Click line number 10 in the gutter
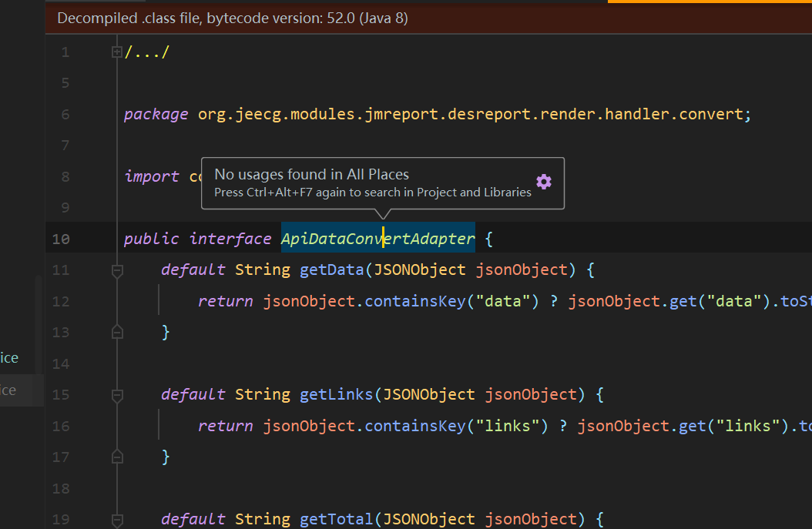 point(61,239)
